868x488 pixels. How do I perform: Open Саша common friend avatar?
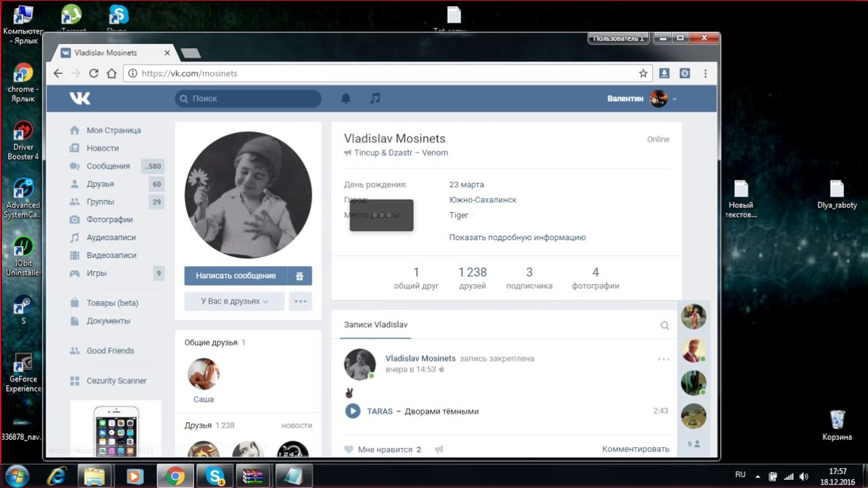pos(203,373)
